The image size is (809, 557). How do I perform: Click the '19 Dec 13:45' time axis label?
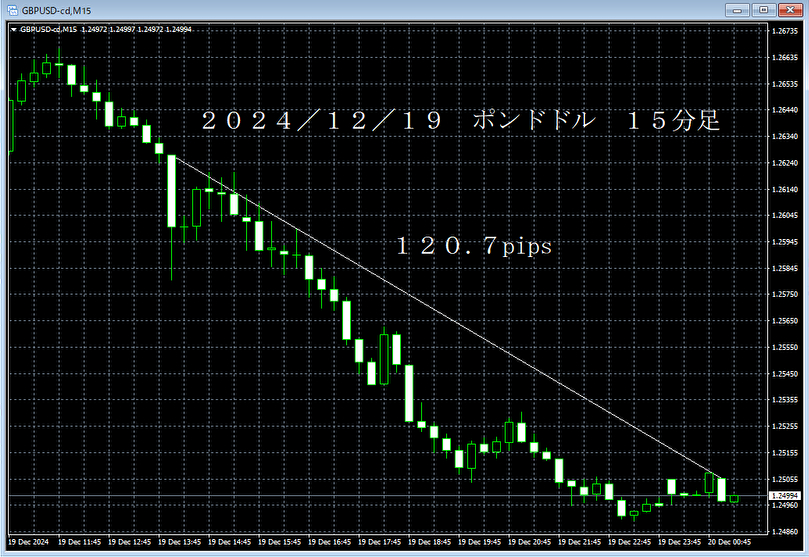pyautogui.click(x=180, y=542)
